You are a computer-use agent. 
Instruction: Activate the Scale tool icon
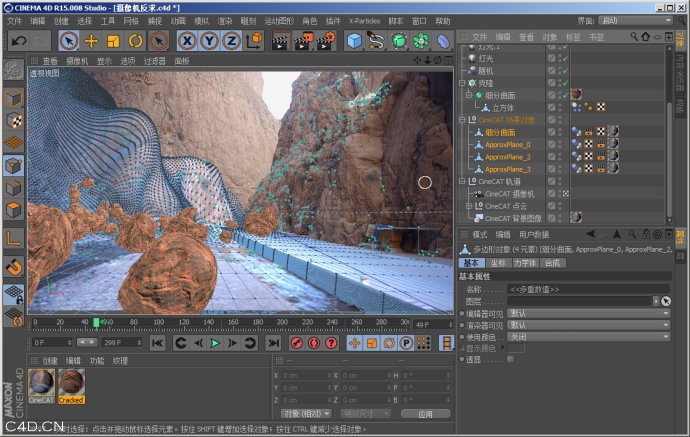click(114, 41)
